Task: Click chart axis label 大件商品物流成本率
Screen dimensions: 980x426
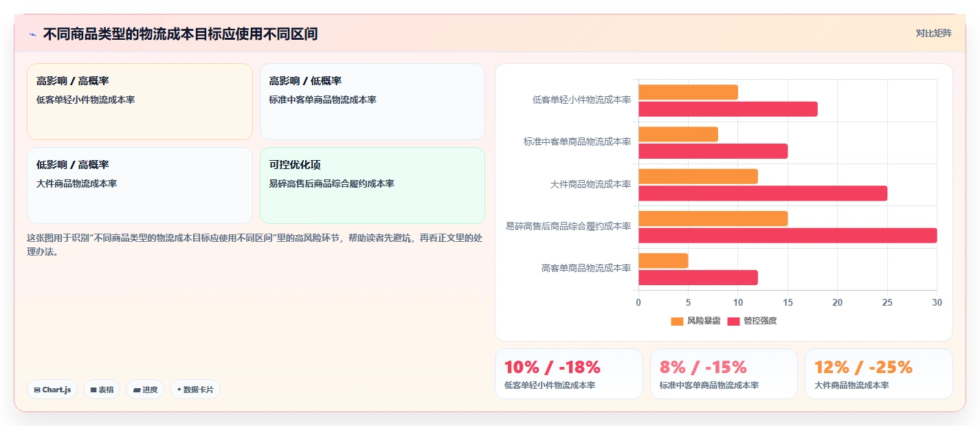Action: 590,184
